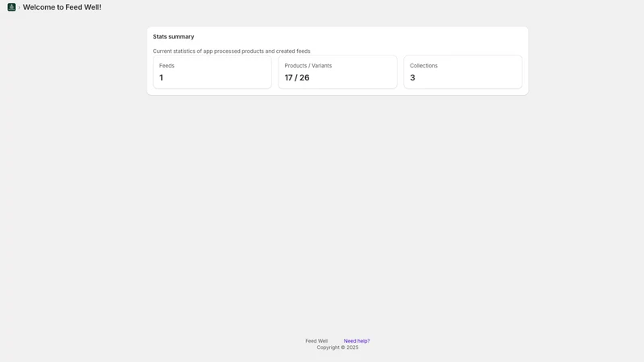Click the Current statistics description text
This screenshot has height=362, width=644.
pos(232,51)
